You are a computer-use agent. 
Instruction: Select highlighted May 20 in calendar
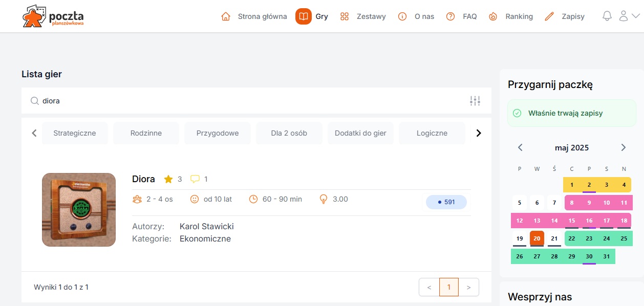click(537, 238)
